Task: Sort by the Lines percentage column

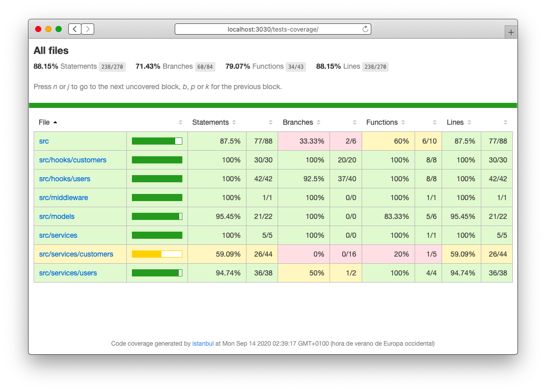Action: [x=459, y=122]
